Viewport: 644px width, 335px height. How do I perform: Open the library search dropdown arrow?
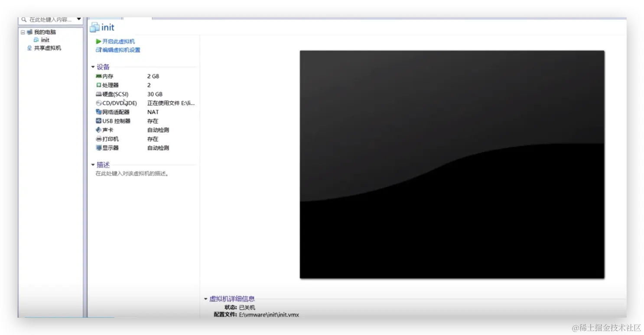coord(79,19)
